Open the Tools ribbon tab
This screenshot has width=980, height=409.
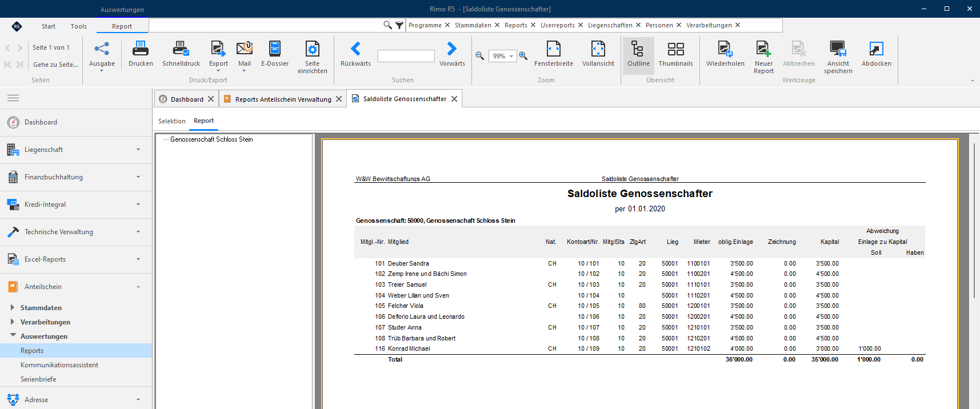pos(79,26)
